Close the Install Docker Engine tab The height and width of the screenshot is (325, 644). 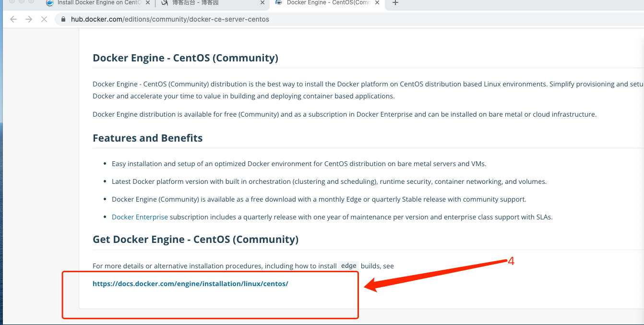[x=147, y=3]
